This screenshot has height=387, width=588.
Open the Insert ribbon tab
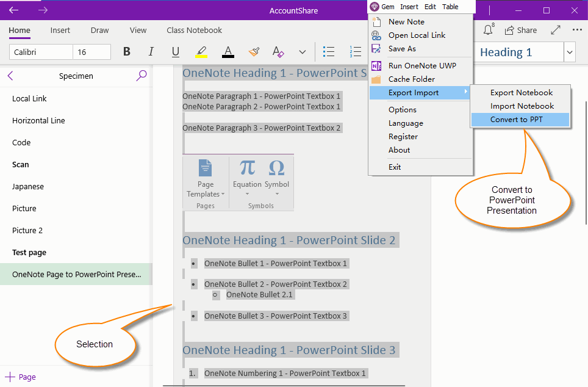coord(60,31)
